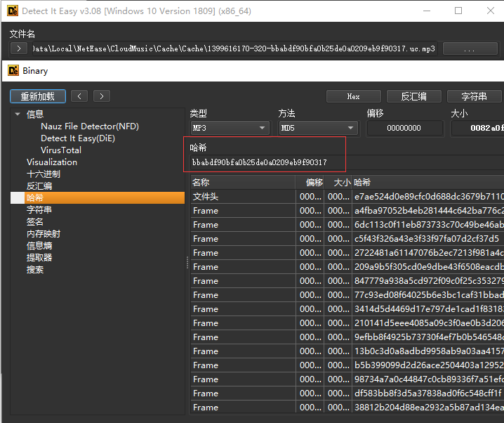Open VirusTotal in the tree
The image size is (504, 423).
click(61, 150)
